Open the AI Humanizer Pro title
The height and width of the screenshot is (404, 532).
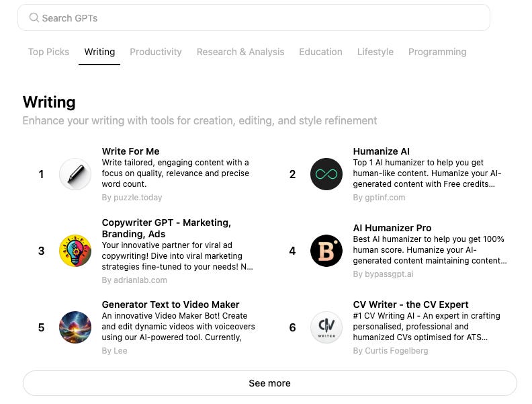392,228
